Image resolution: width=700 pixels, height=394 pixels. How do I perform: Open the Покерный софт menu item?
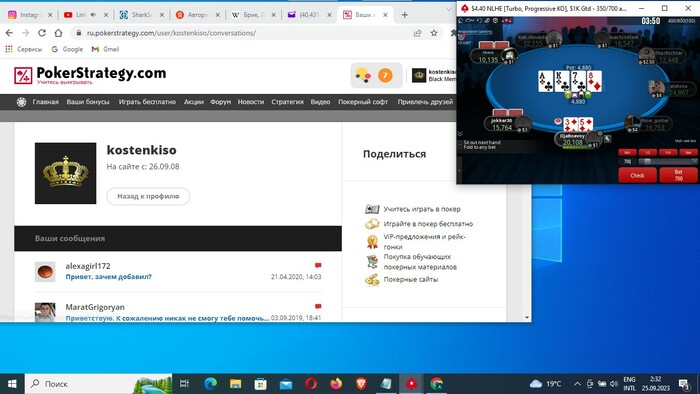(363, 102)
